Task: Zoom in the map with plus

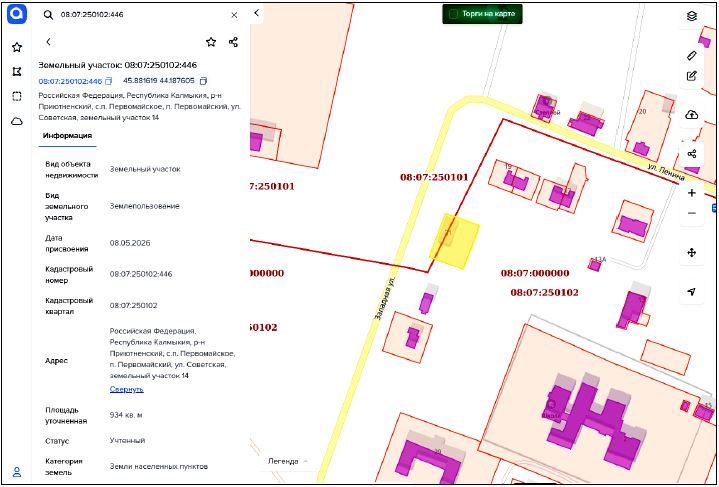Action: pyautogui.click(x=691, y=193)
